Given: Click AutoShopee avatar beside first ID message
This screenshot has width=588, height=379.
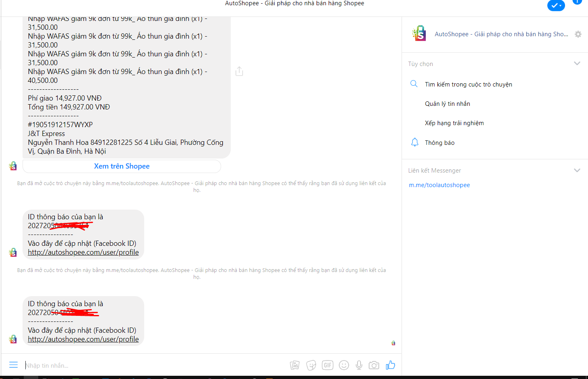Looking at the screenshot, I should click(x=13, y=252).
